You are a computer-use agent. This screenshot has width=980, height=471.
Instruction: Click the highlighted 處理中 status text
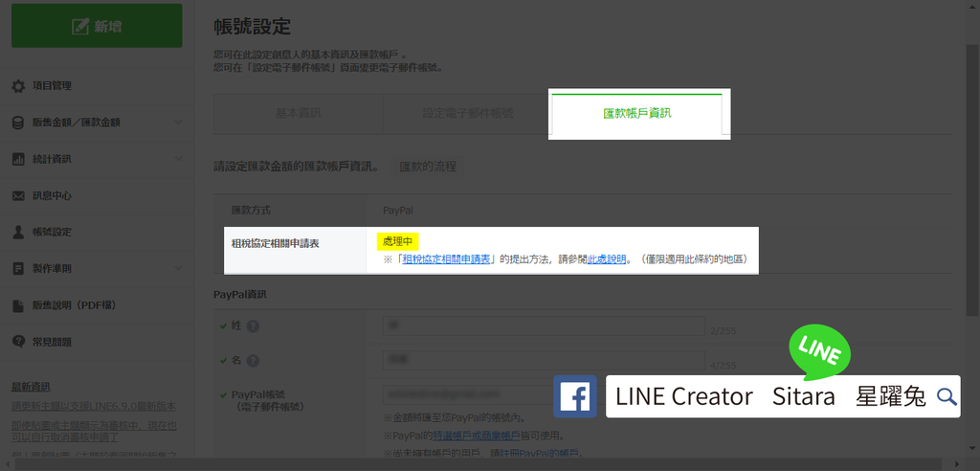pos(397,241)
